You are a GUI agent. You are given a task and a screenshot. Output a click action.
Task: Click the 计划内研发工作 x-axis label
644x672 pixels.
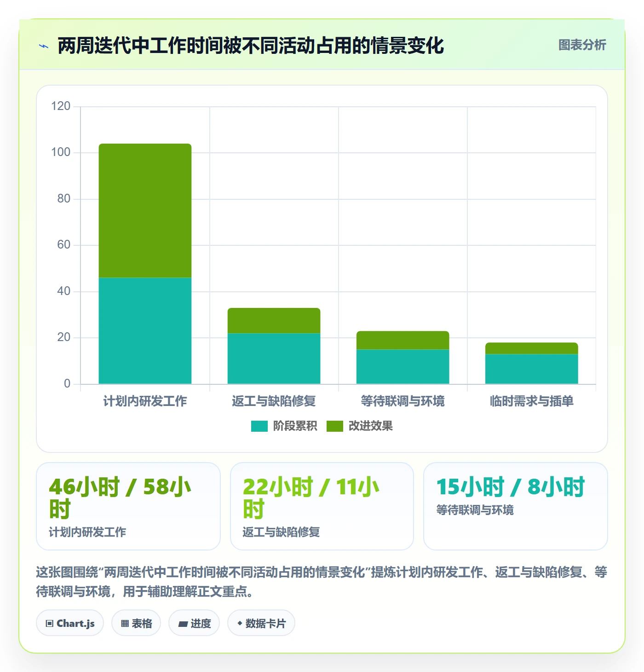pyautogui.click(x=145, y=401)
